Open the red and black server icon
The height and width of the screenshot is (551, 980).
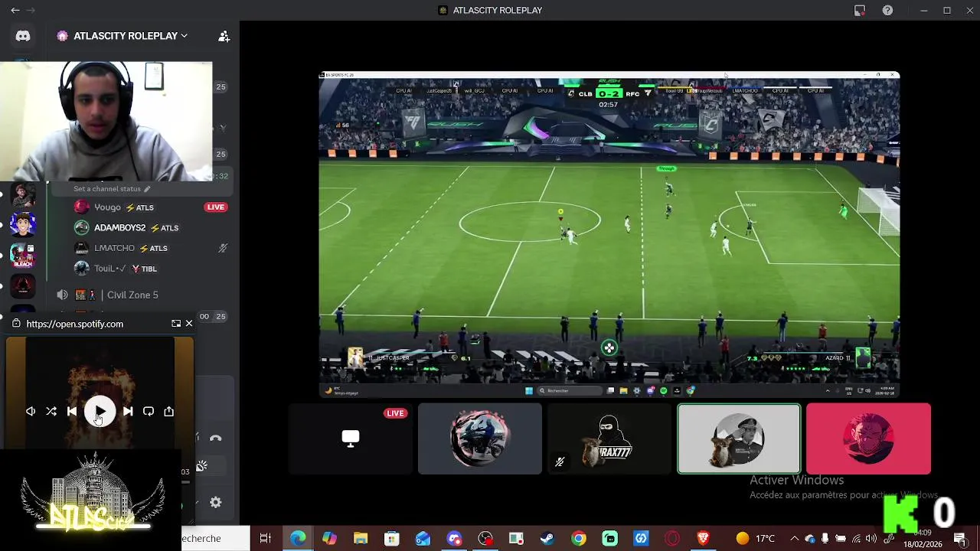[23, 285]
